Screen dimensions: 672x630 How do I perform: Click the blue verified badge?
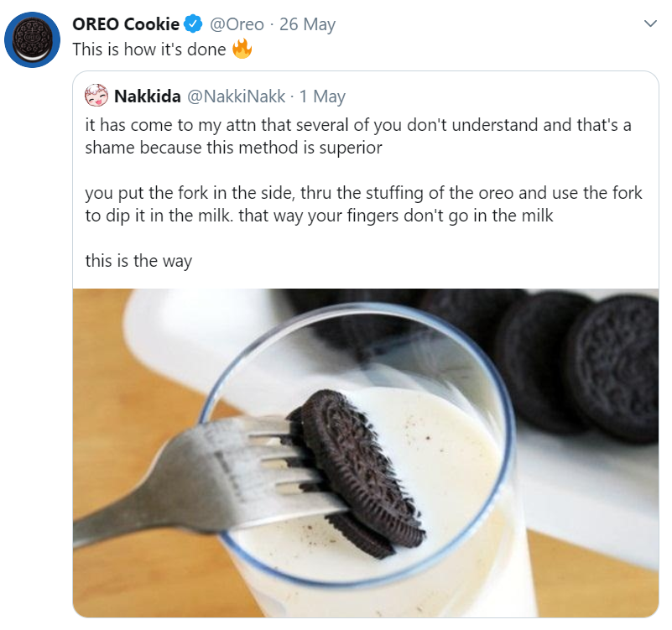point(193,24)
